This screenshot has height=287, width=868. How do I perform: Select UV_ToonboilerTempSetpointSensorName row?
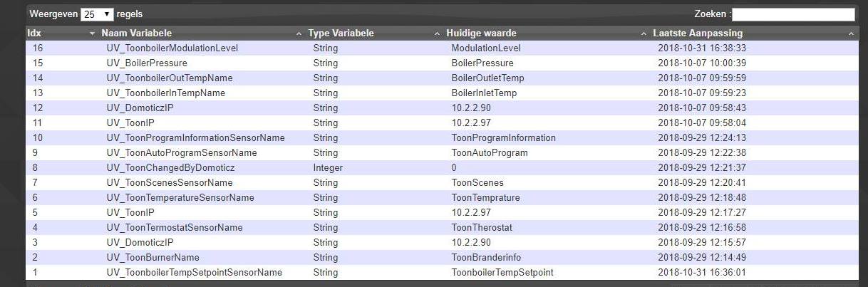point(194,273)
